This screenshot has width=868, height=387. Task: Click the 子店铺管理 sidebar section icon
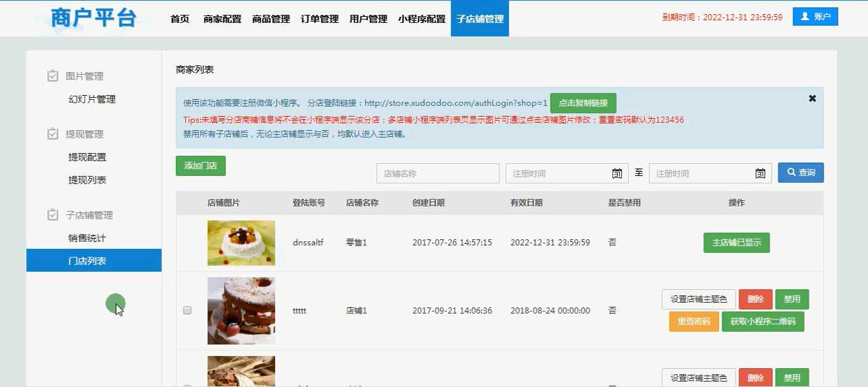pyautogui.click(x=53, y=215)
